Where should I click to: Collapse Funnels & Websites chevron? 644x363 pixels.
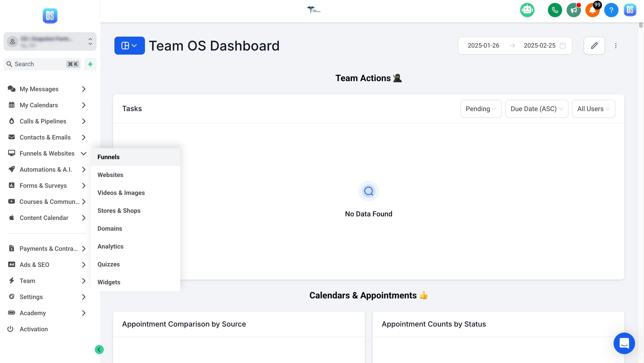(x=84, y=153)
